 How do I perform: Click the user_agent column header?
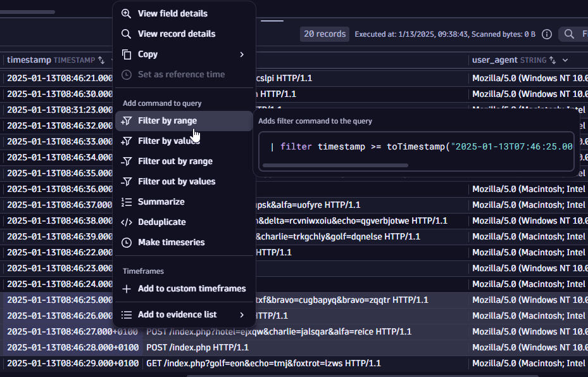509,60
